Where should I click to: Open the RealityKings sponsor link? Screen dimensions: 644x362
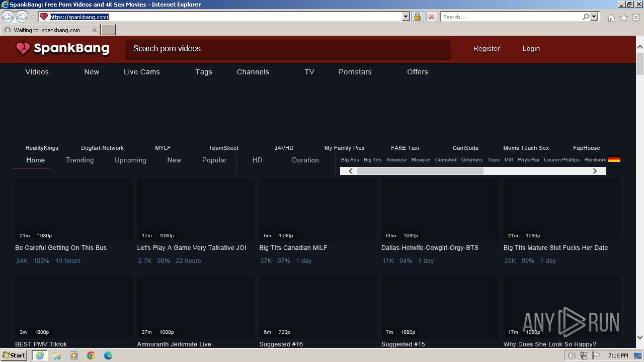42,148
